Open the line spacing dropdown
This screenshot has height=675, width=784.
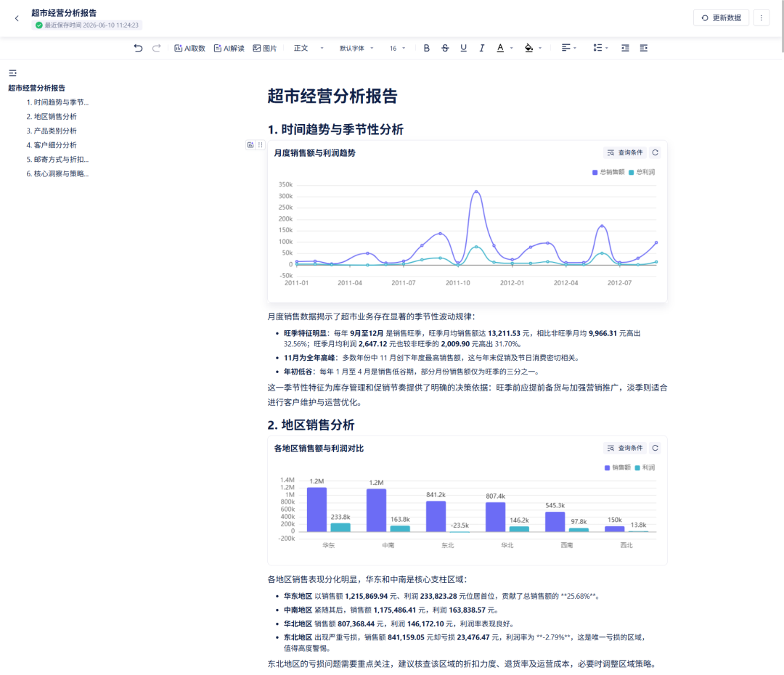point(600,48)
